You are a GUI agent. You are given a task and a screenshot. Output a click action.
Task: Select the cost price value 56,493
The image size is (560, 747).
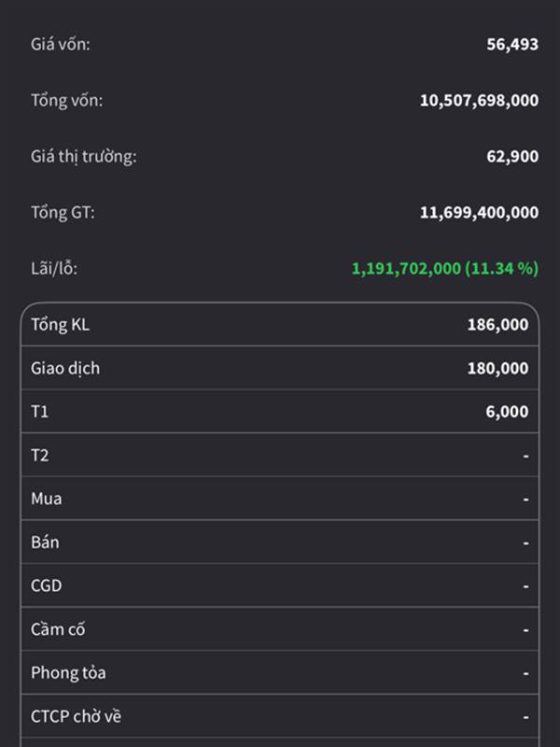(512, 44)
